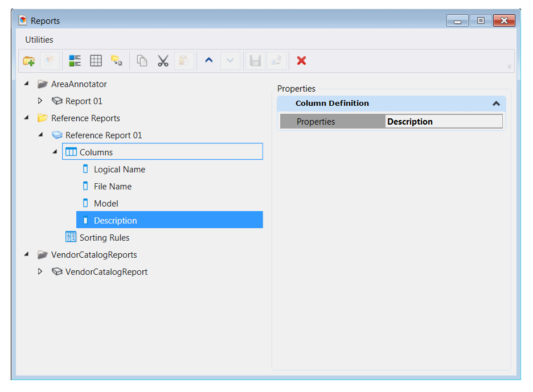Click the open folder icon of Reference Reports
Screen dimensions: 533x392
[x=43, y=118]
